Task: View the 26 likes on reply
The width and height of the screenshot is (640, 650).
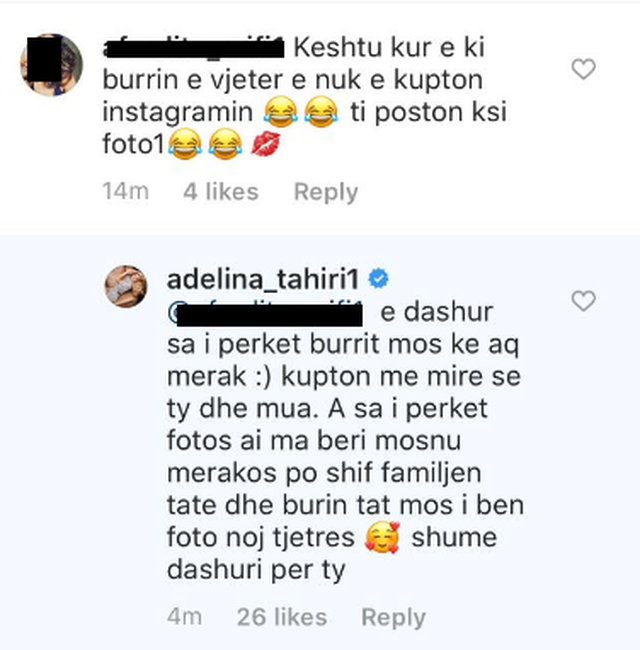Action: (282, 617)
